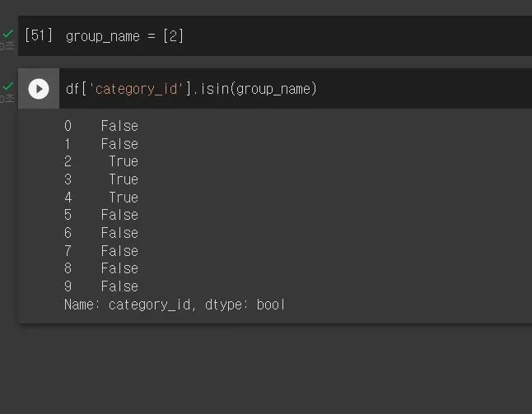Image resolution: width=532 pixels, height=414 pixels.
Task: Click output row 9 False value
Action: (x=119, y=286)
